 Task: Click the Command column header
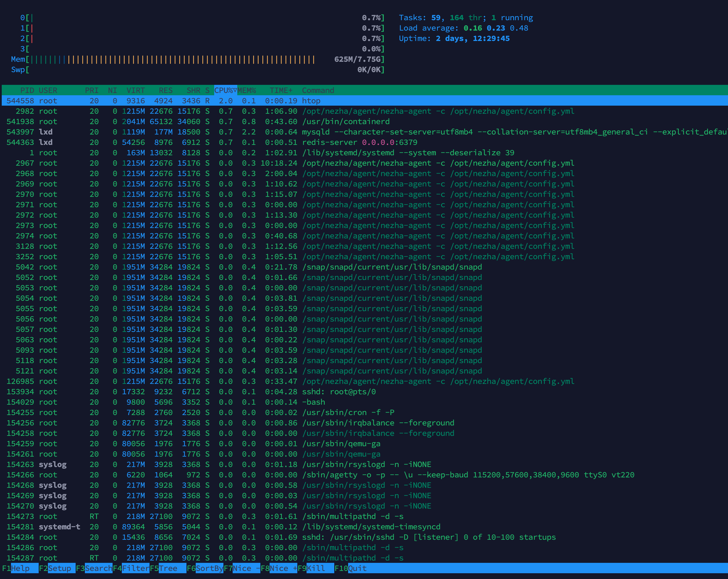pos(318,90)
